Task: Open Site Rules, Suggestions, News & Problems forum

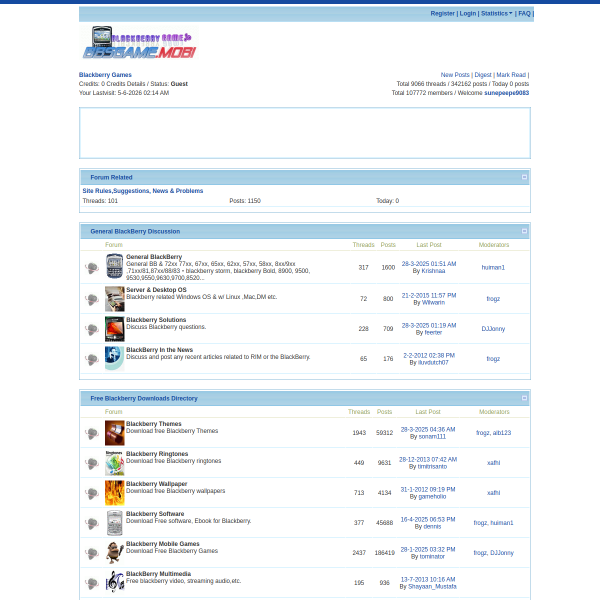Action: tap(142, 191)
